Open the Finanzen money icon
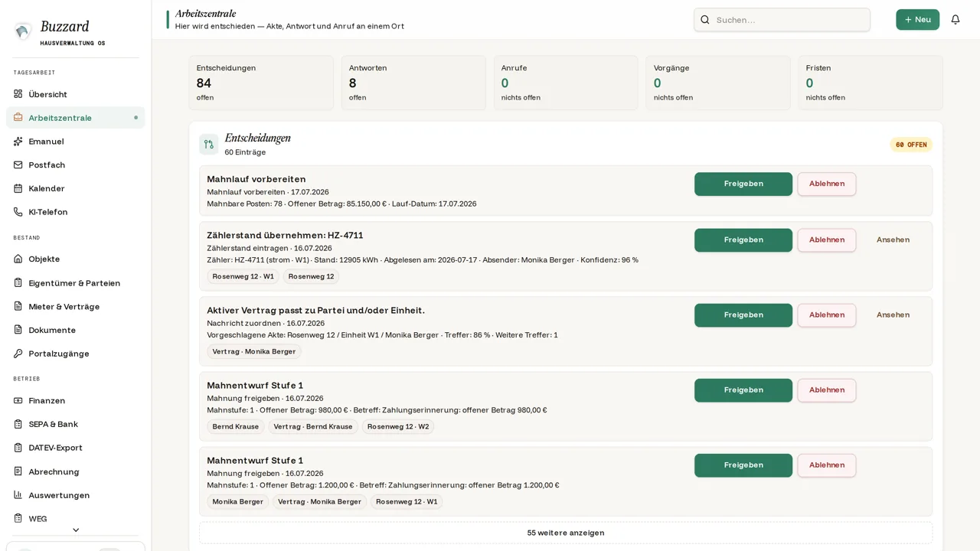Viewport: 980px width, 551px height. [18, 400]
